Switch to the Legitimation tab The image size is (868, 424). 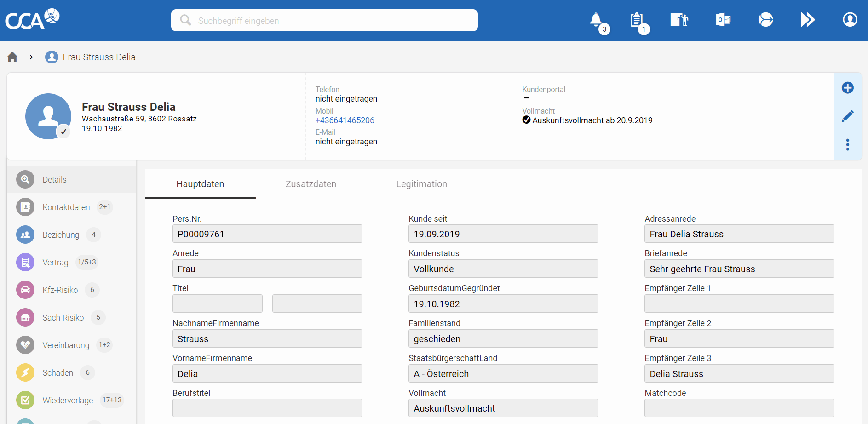coord(421,184)
